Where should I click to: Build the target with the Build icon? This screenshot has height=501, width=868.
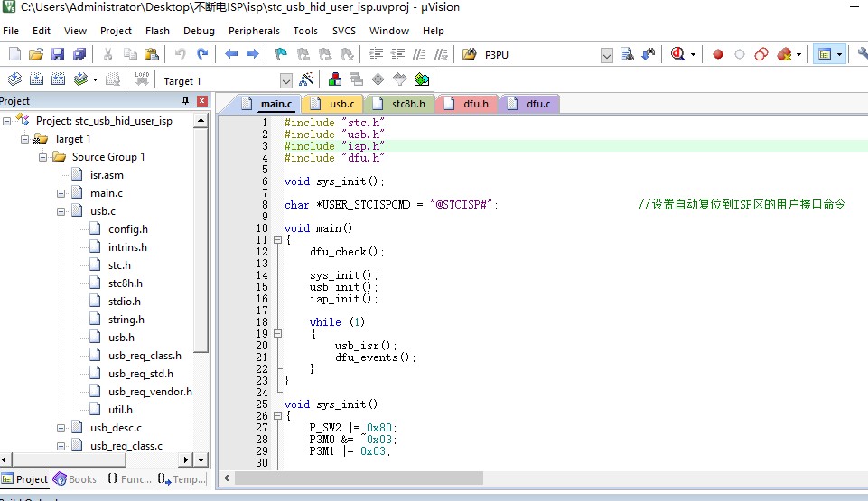tap(36, 79)
